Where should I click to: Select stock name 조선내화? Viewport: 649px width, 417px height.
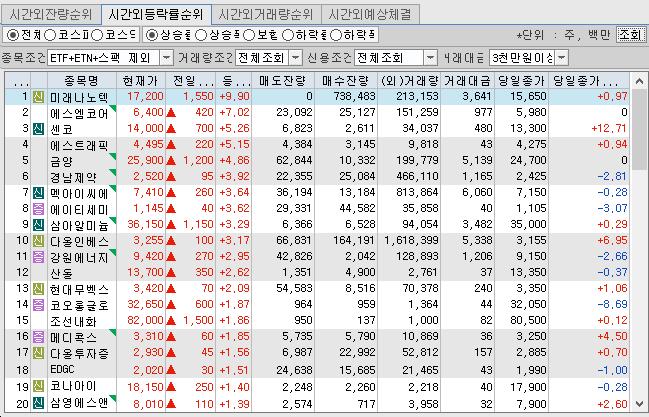coord(73,321)
